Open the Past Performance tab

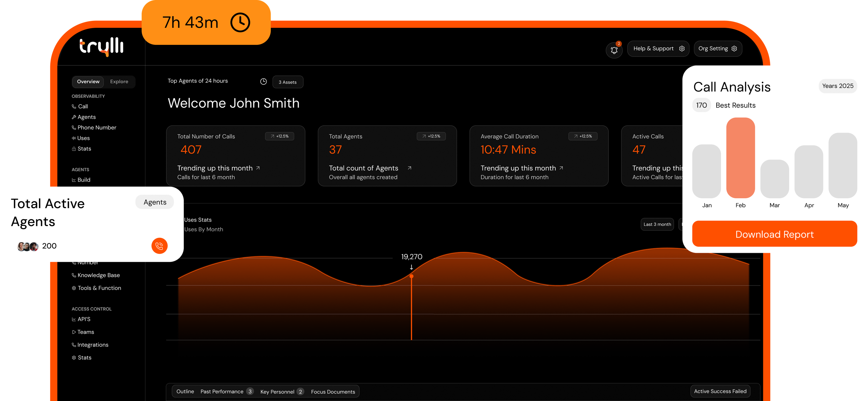pos(222,392)
